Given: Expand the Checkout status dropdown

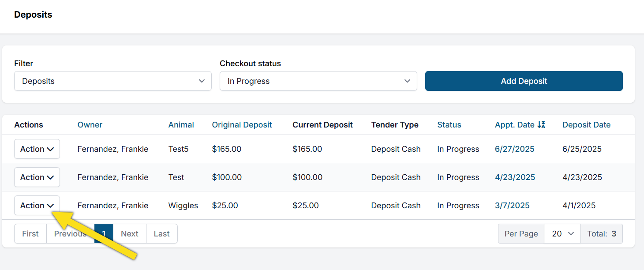Looking at the screenshot, I should tap(318, 81).
